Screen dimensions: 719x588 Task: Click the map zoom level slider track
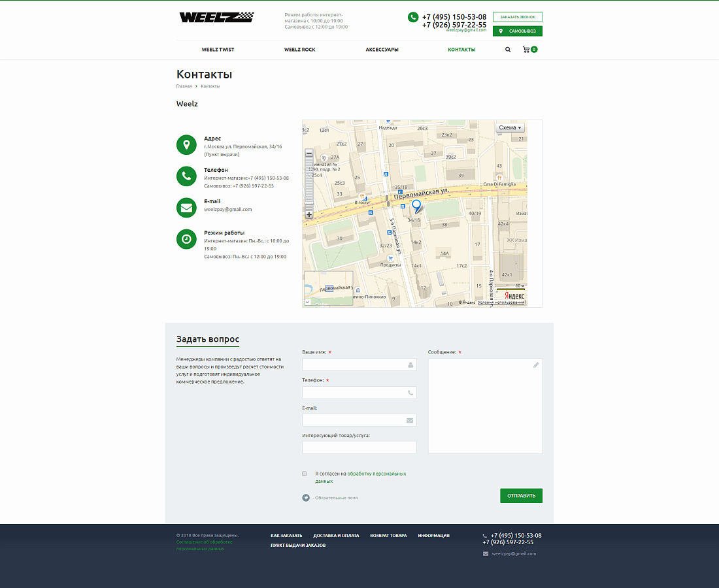309,184
